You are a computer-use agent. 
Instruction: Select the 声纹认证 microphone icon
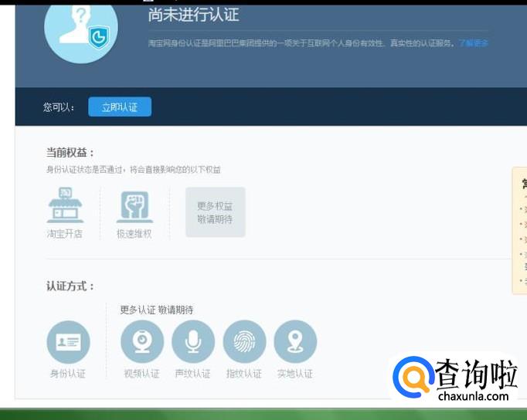(x=193, y=342)
